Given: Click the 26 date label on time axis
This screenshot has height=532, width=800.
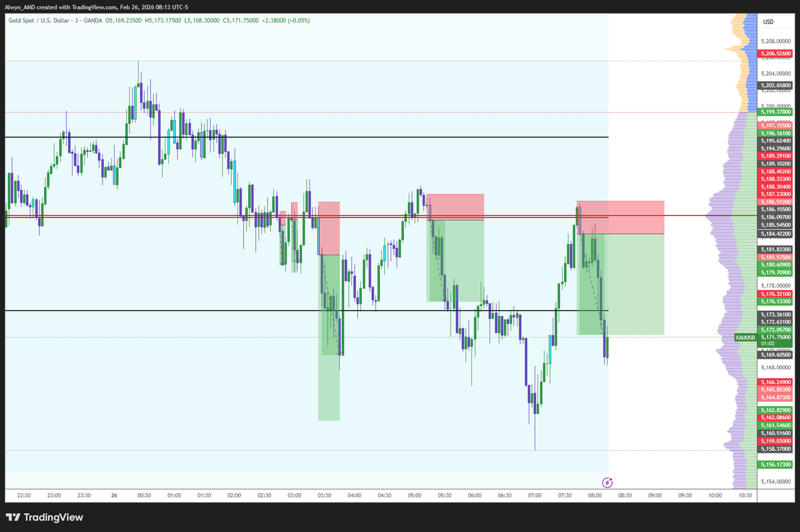Looking at the screenshot, I should [114, 495].
